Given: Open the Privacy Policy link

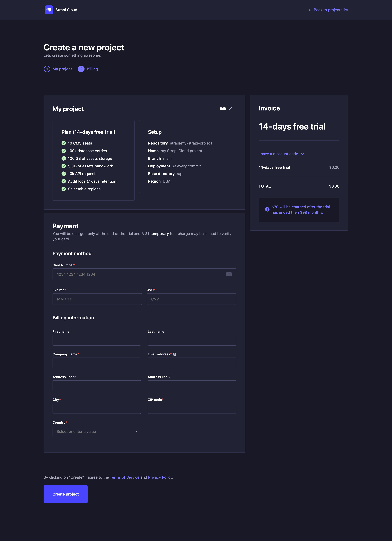Looking at the screenshot, I should 160,477.
